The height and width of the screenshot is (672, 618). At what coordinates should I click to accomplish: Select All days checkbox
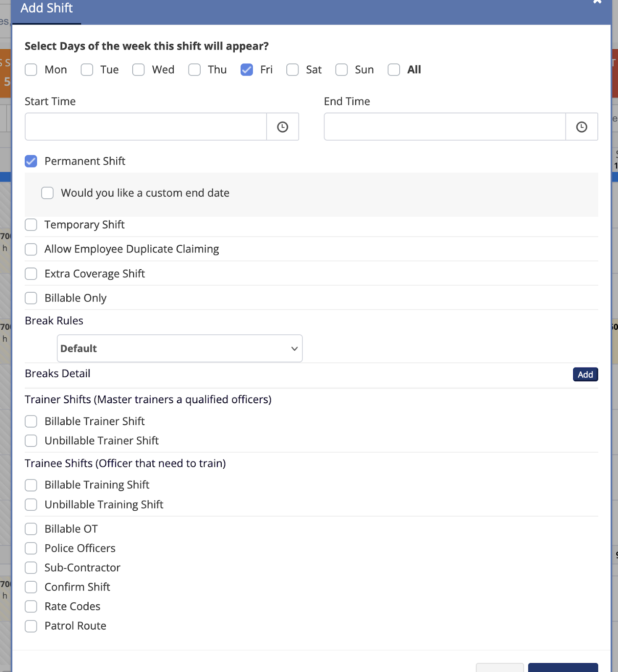coord(394,70)
